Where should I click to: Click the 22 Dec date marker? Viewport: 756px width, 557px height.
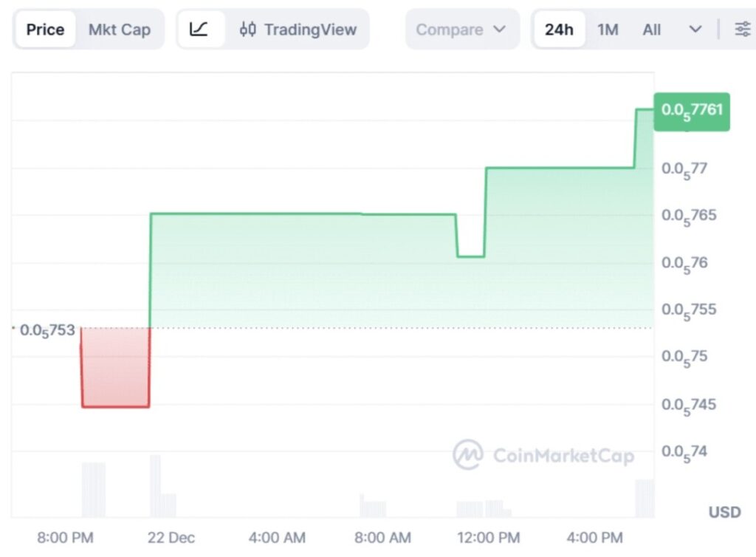tap(171, 538)
